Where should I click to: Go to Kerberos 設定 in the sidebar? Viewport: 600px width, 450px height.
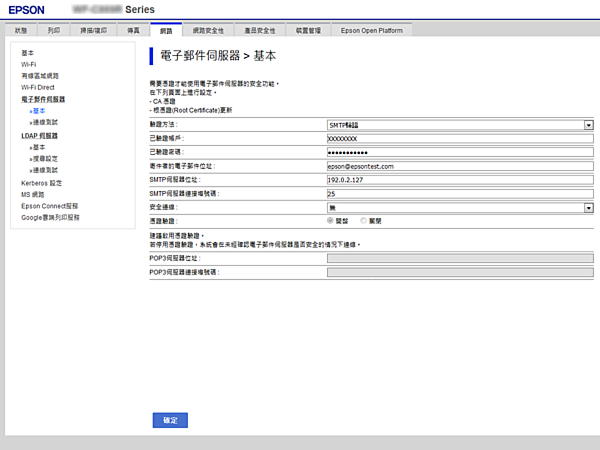click(41, 183)
